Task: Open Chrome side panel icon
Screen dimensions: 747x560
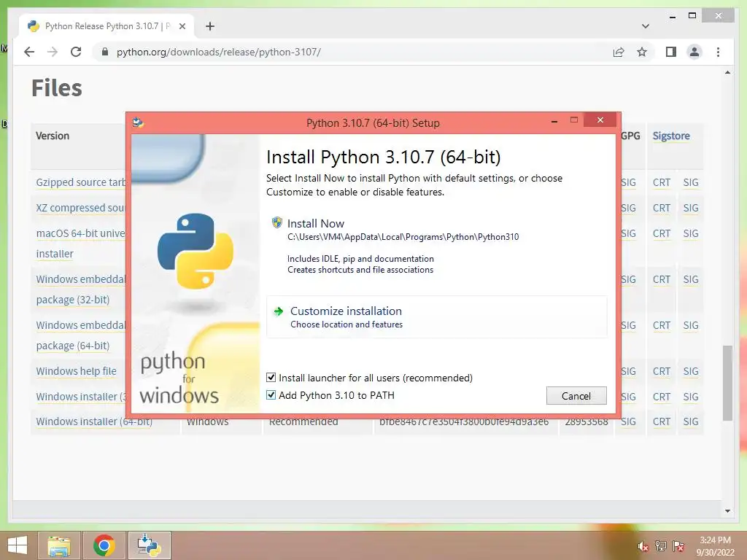Action: click(x=671, y=52)
